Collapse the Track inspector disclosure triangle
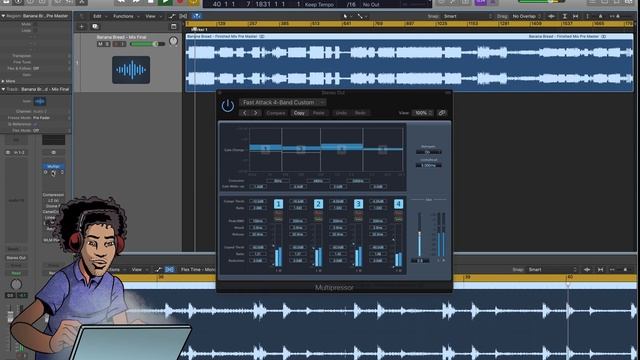 (3, 89)
